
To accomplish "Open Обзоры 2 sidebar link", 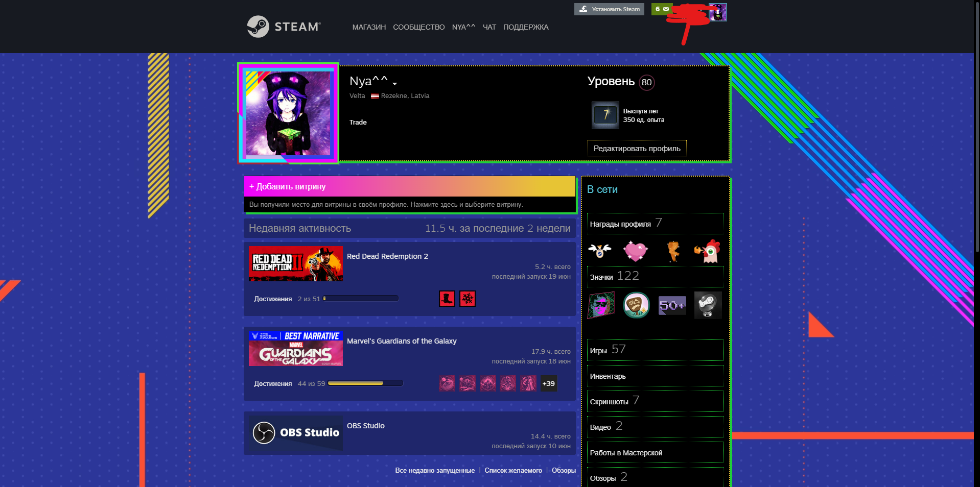I will point(656,477).
